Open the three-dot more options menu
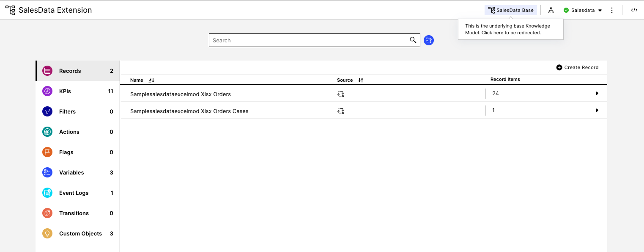 (612, 10)
